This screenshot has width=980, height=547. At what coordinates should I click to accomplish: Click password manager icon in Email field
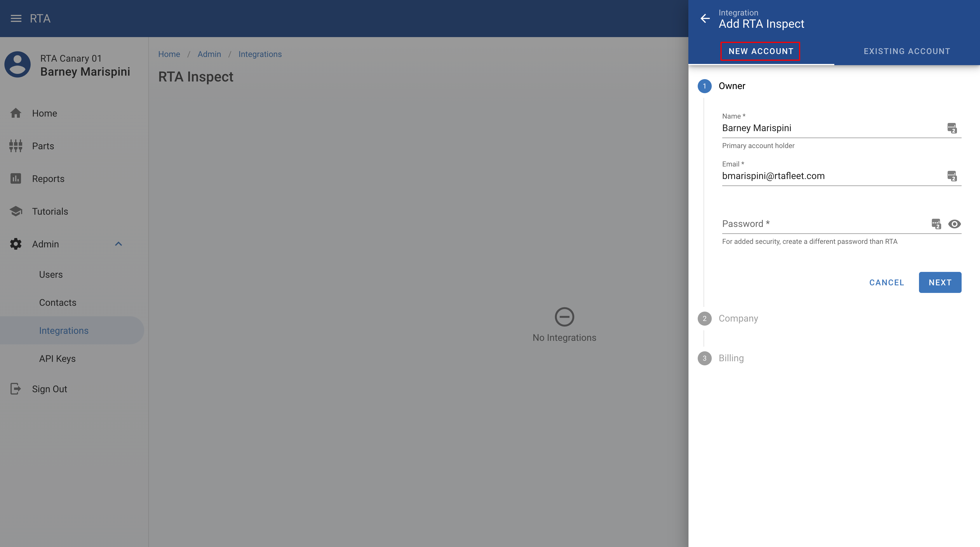click(x=952, y=176)
